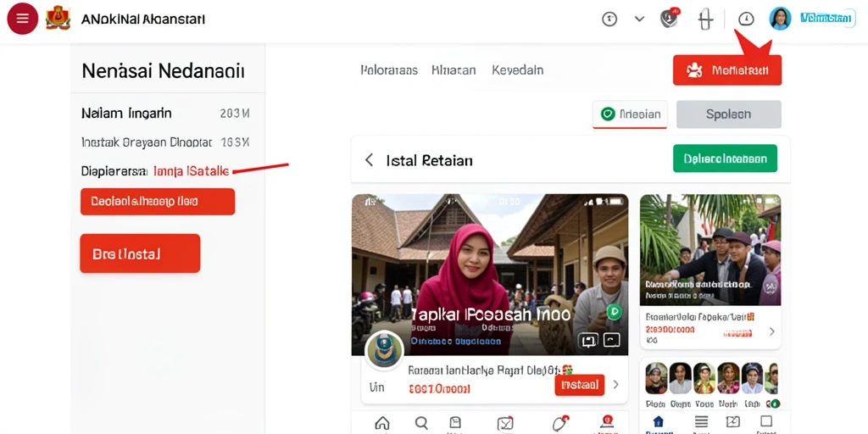Click the red Instaal button in the card
The width and height of the screenshot is (868, 434).
coord(579,385)
